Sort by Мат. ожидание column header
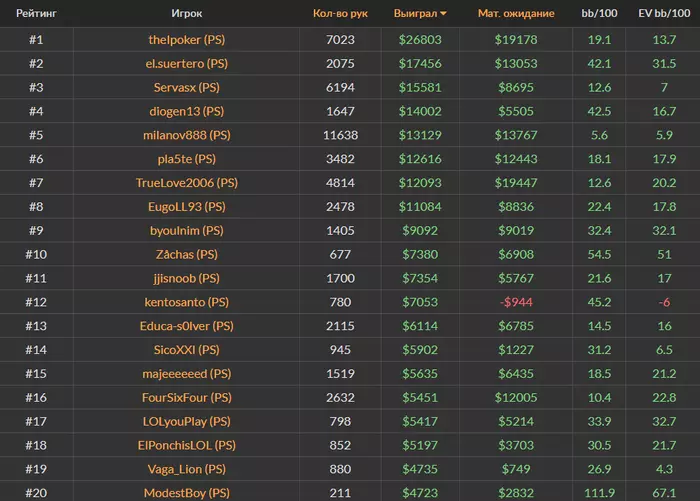 (516, 14)
